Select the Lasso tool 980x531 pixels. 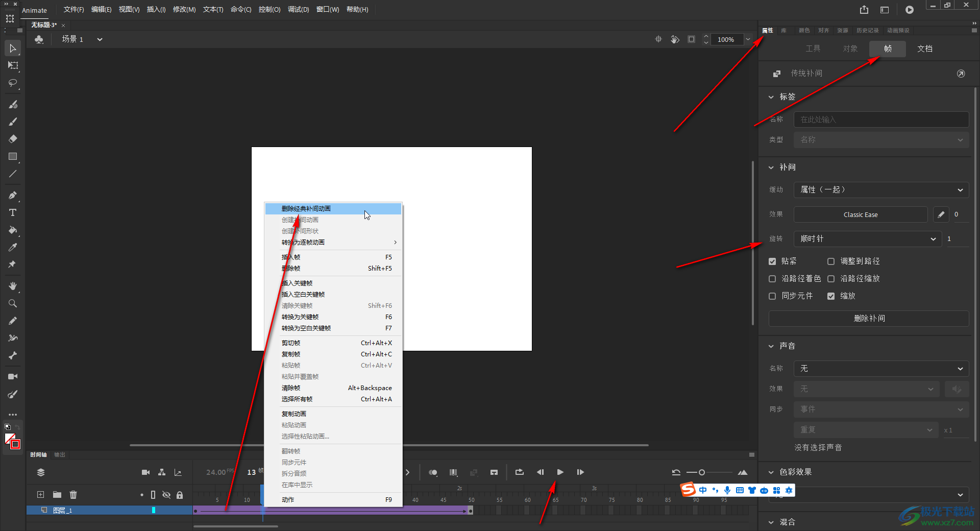click(13, 83)
